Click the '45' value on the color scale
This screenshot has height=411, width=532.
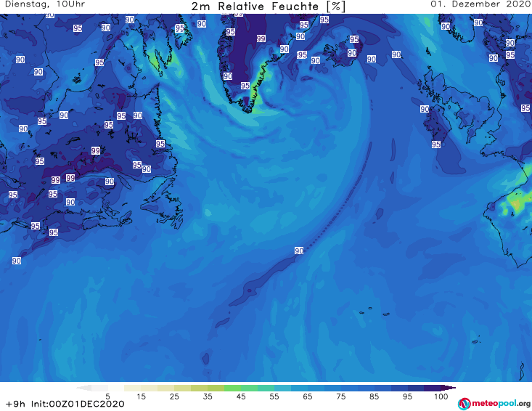coord(241,396)
